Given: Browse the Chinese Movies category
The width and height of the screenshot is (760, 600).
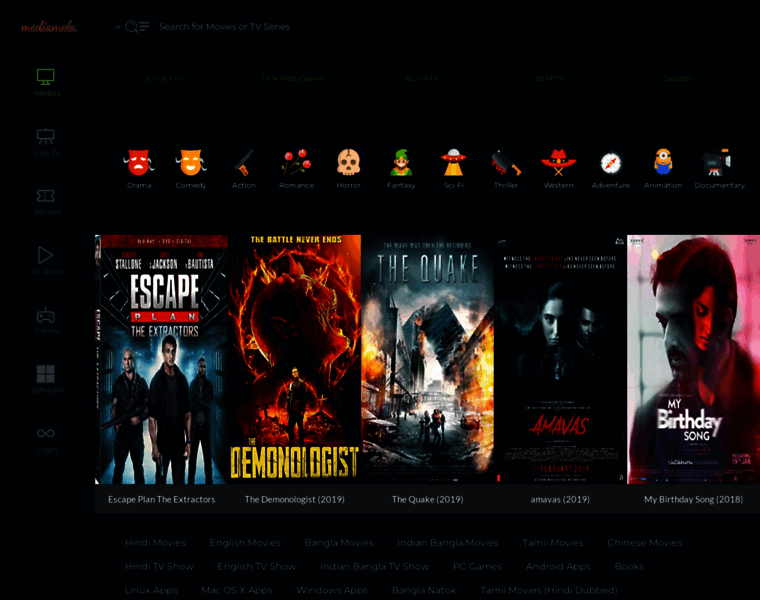Looking at the screenshot, I should coord(645,543).
